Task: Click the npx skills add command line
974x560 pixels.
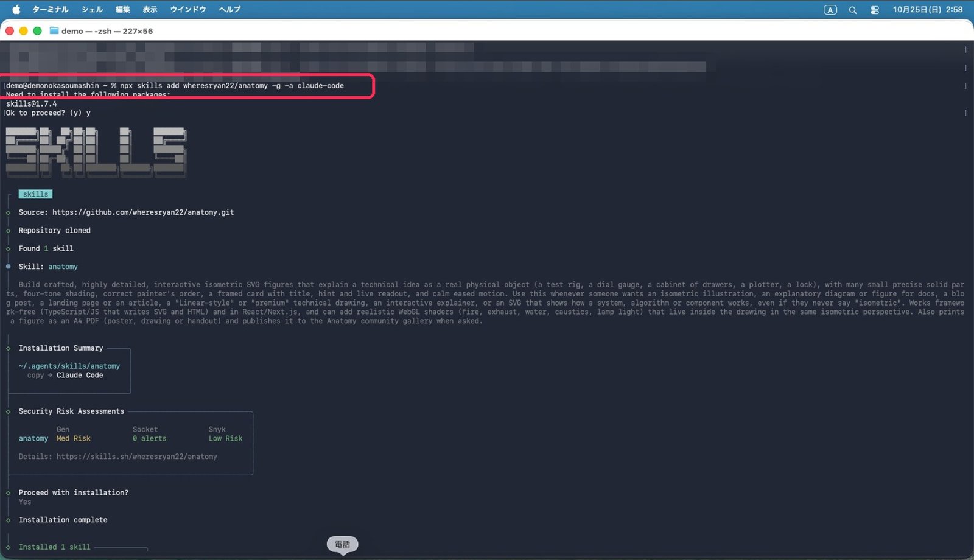Action: 175,86
